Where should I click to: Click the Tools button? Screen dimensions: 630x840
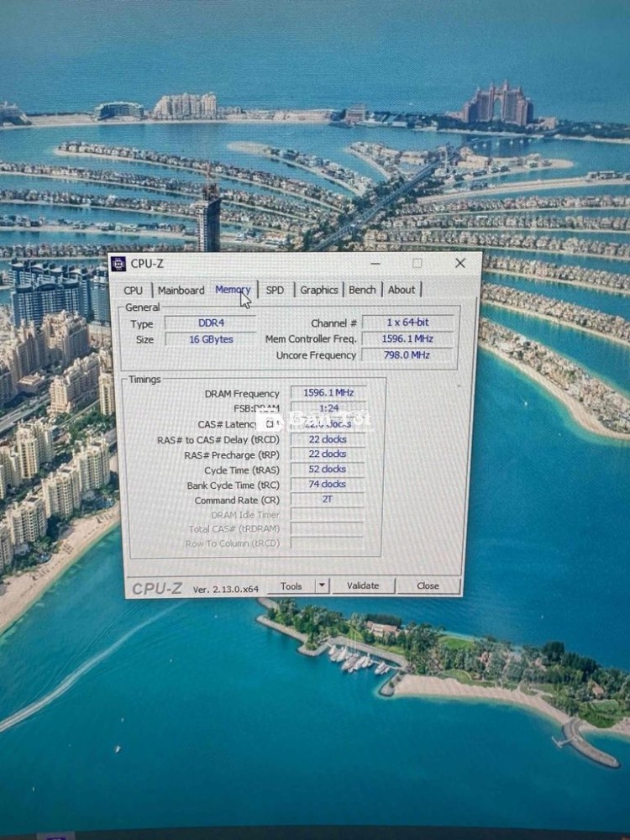point(291,586)
